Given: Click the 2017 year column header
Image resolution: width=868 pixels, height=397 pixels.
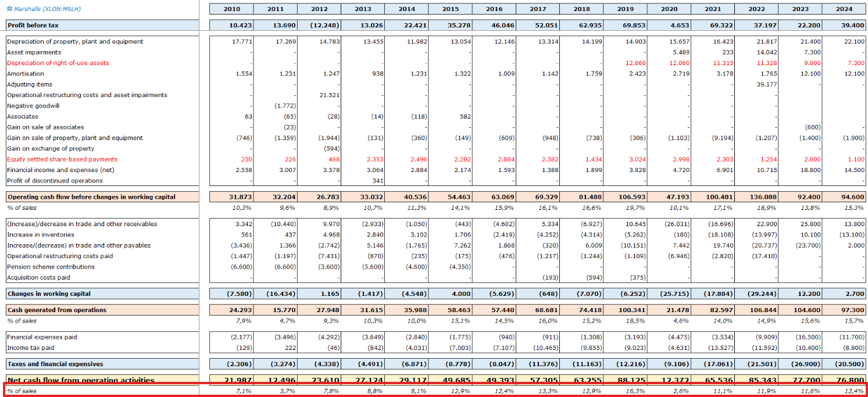Looking at the screenshot, I should (538, 9).
